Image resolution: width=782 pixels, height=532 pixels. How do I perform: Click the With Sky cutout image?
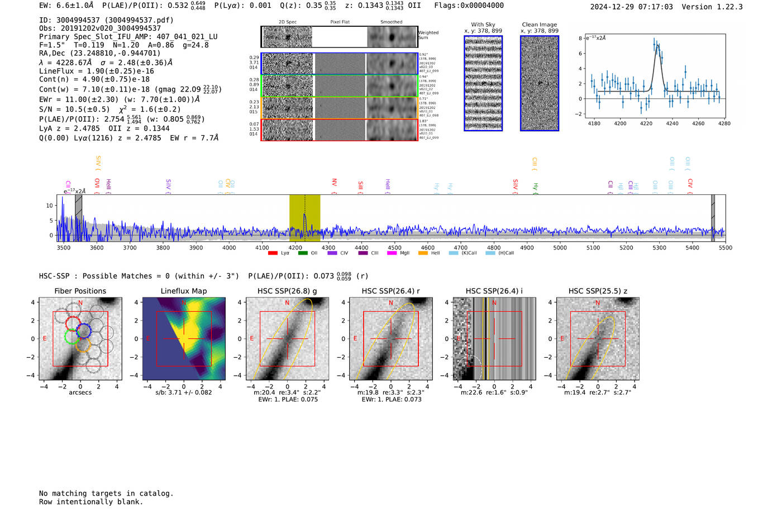tap(483, 83)
